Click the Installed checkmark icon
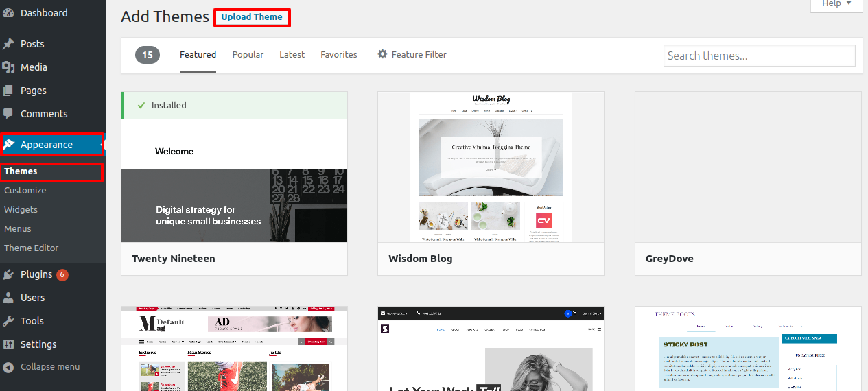This screenshot has height=391, width=868. coord(141,105)
